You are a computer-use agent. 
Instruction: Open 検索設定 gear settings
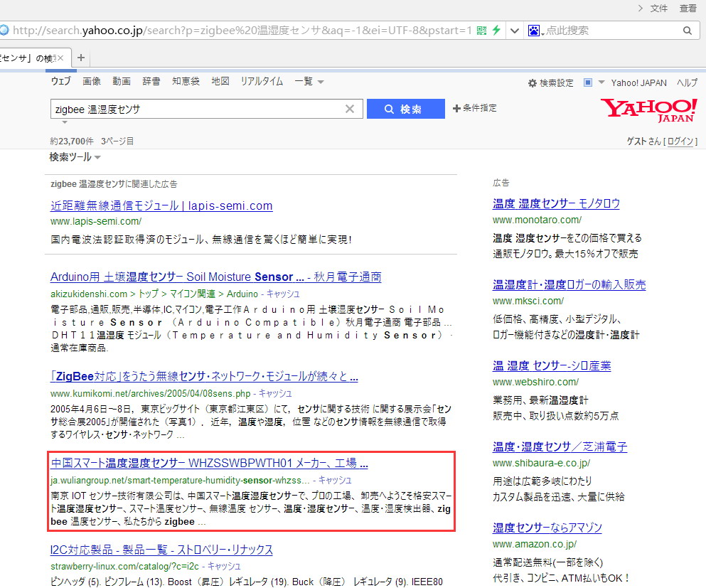(551, 83)
